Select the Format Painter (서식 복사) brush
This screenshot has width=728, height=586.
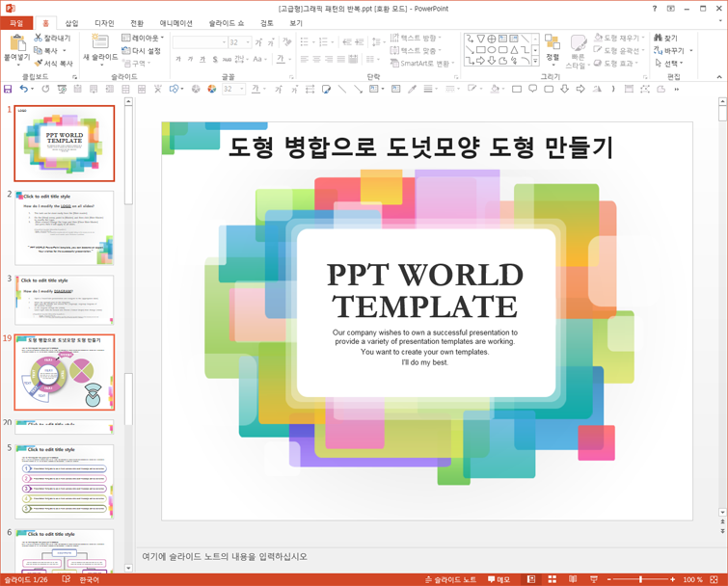(53, 63)
